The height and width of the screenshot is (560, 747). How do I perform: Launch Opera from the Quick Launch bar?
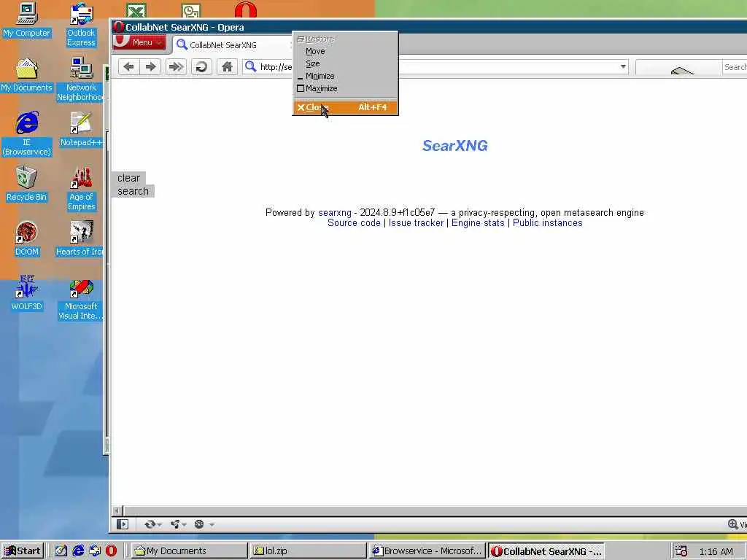point(111,551)
